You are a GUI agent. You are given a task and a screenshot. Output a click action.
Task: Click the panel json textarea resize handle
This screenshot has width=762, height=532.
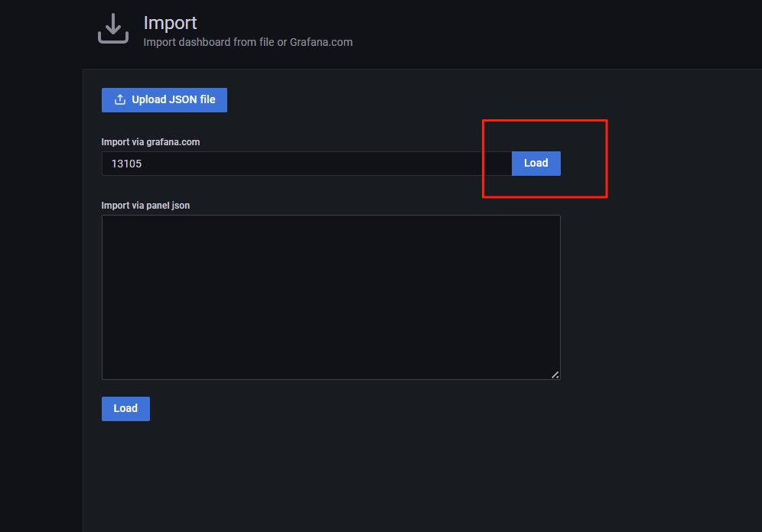tap(555, 375)
